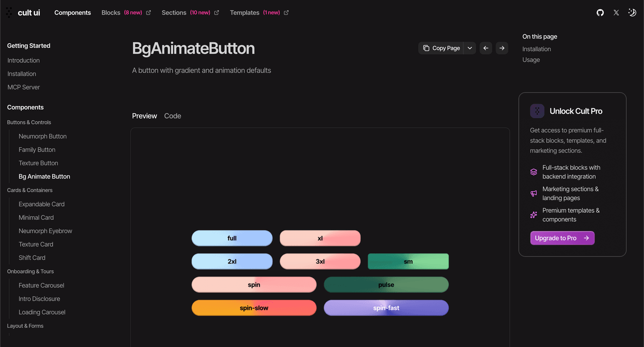Toggle dark/light theme moon icon
The height and width of the screenshot is (347, 644).
click(x=632, y=13)
